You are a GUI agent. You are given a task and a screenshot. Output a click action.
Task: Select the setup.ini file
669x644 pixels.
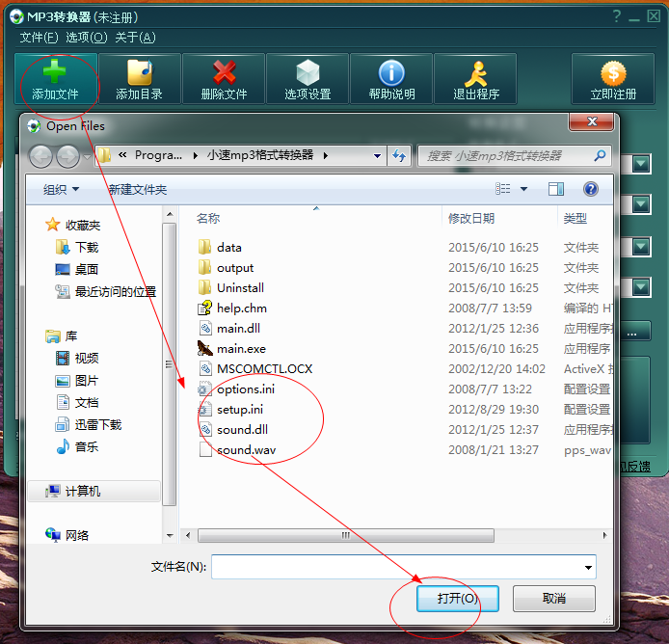[x=230, y=410]
